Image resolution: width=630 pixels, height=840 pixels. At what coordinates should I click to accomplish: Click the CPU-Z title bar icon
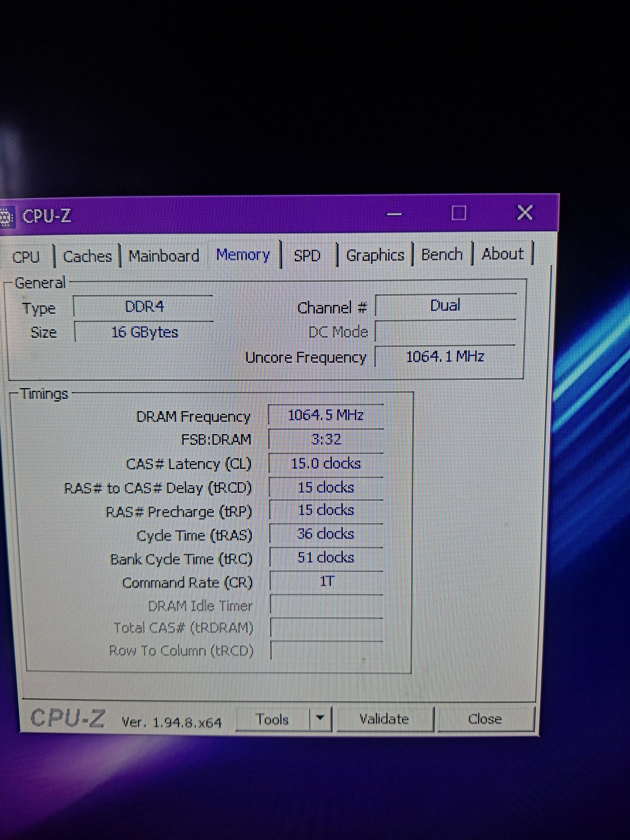(x=6, y=218)
